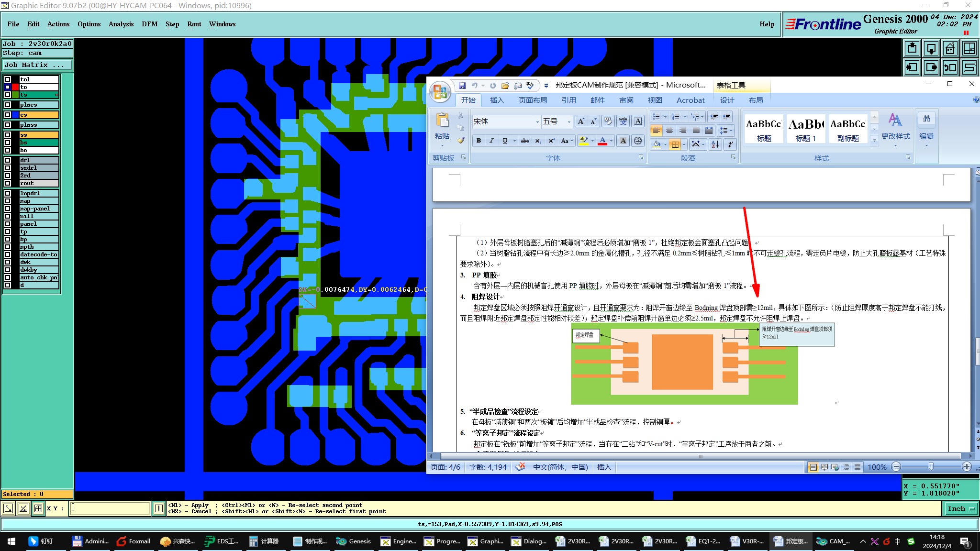Toggle visibility box for the drl layer

(8, 160)
